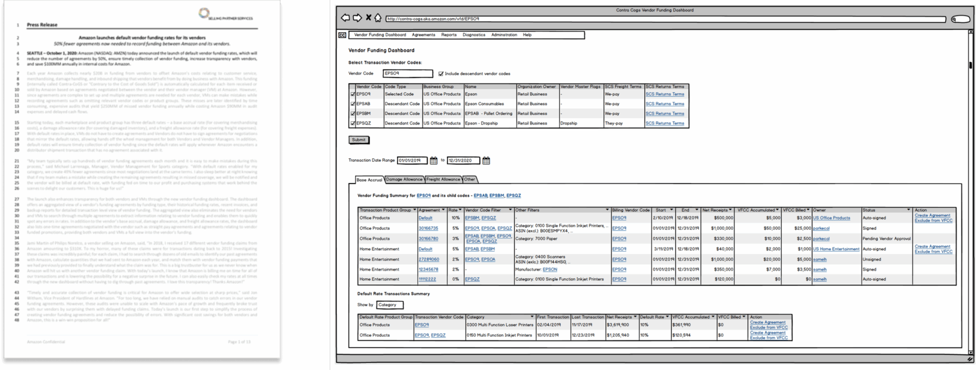Open agreement 27289060 link
The height and width of the screenshot is (370, 980).
pyautogui.click(x=429, y=259)
